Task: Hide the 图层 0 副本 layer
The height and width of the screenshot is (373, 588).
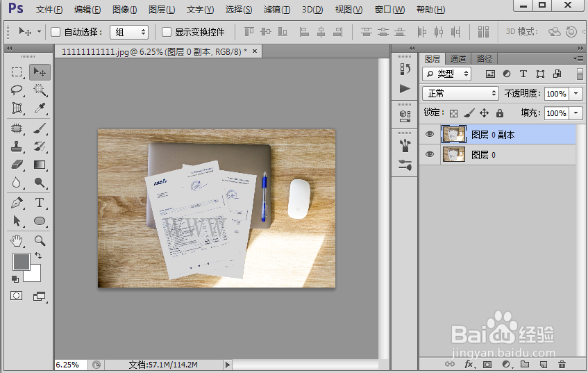Action: point(430,134)
